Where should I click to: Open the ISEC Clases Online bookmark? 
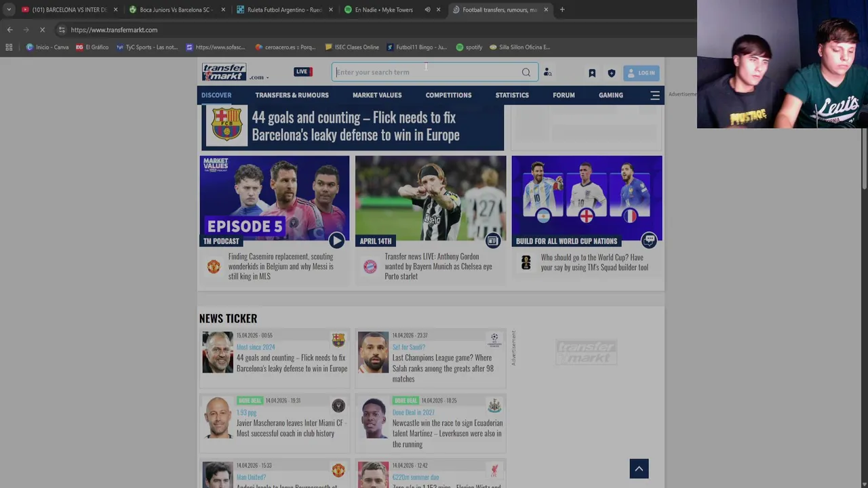[x=352, y=47]
